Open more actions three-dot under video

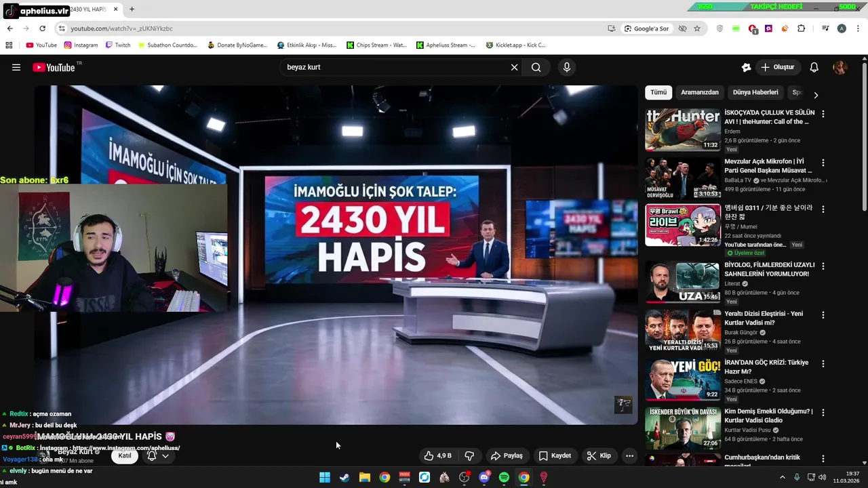tap(629, 455)
